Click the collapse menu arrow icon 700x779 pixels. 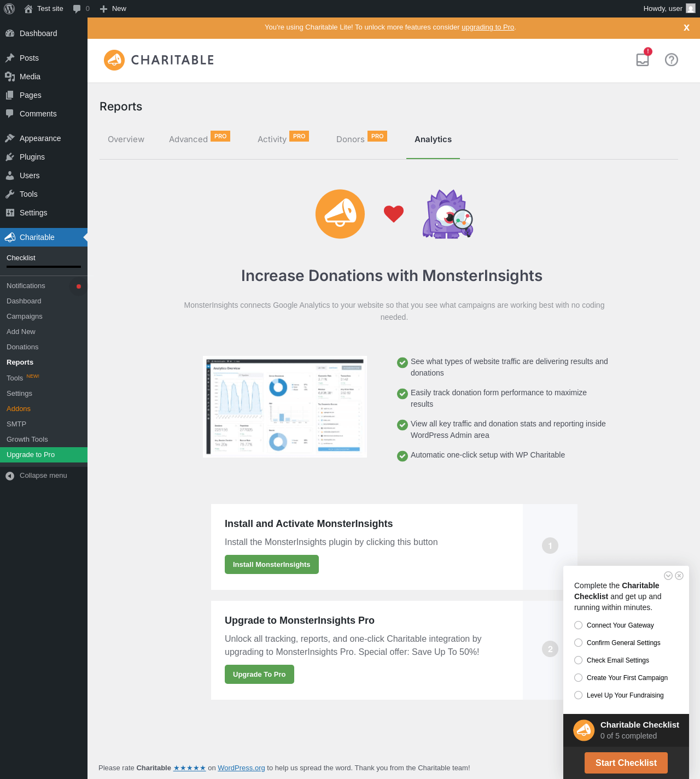point(10,476)
